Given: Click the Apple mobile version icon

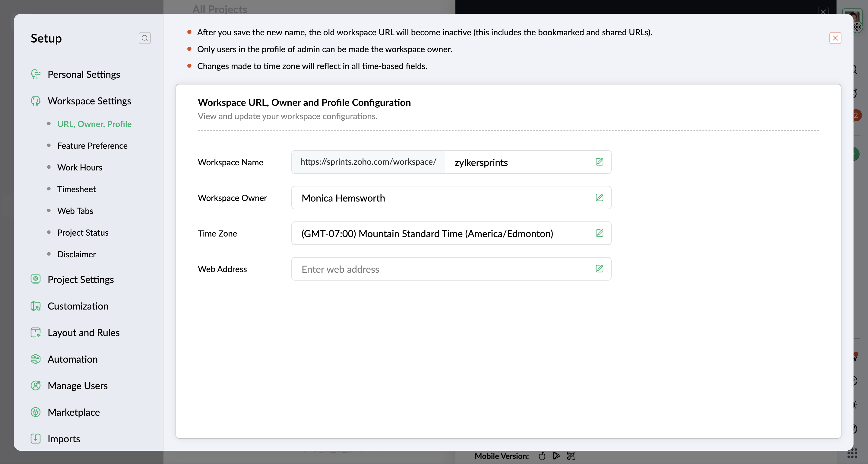Looking at the screenshot, I should [x=542, y=456].
